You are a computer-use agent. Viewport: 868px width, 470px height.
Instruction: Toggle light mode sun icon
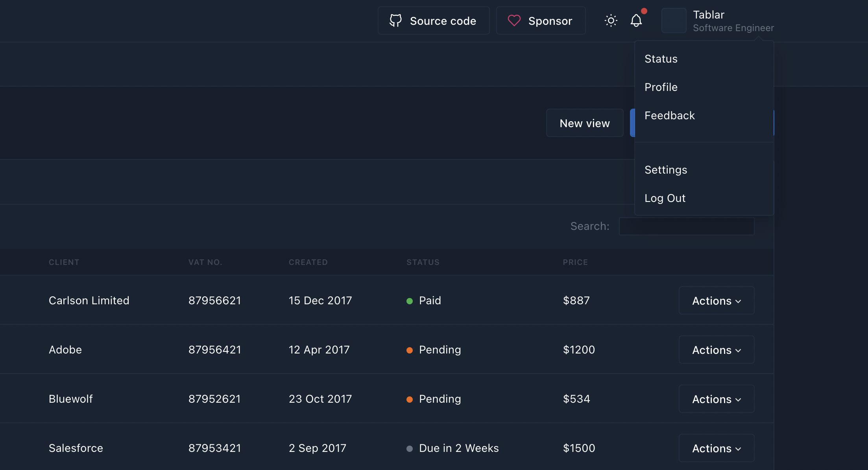click(611, 20)
